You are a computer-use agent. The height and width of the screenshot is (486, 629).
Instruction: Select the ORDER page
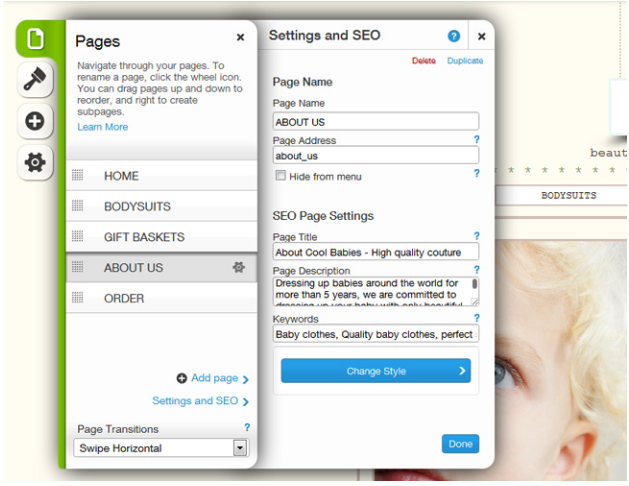pos(161,298)
